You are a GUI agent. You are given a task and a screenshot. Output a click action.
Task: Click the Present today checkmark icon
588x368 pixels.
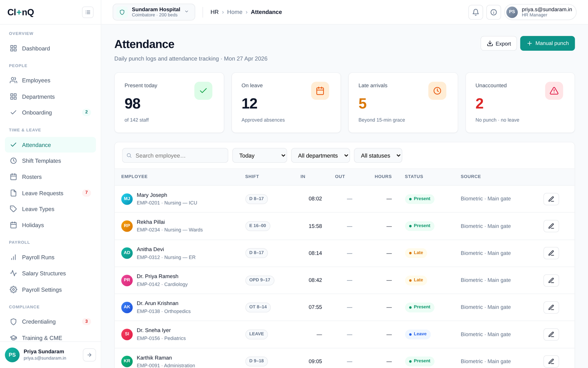203,91
